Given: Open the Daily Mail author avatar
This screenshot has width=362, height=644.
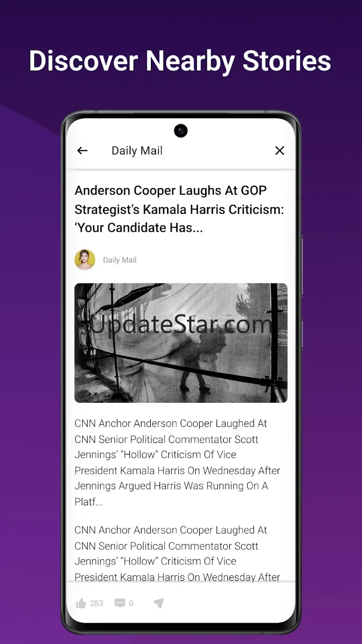Looking at the screenshot, I should (85, 260).
